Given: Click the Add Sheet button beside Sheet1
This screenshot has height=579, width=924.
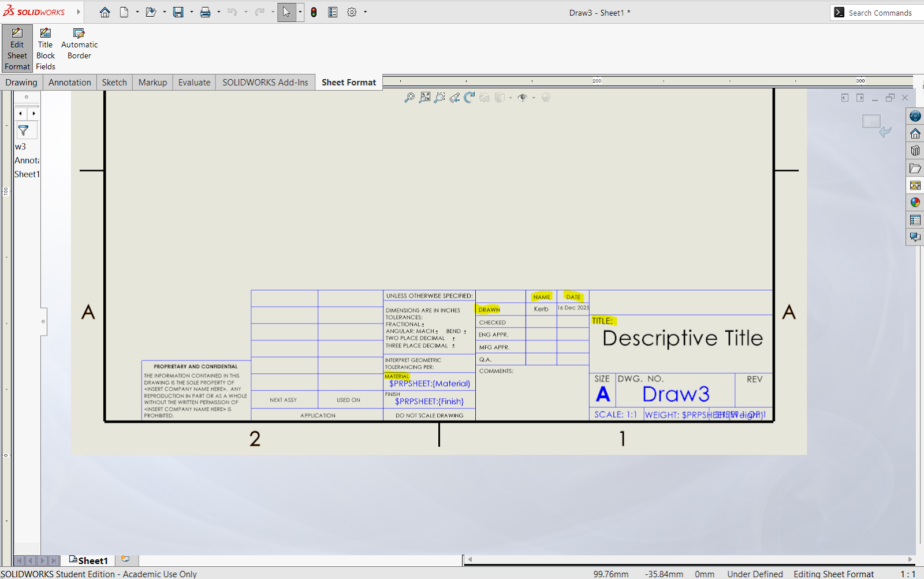Looking at the screenshot, I should pyautogui.click(x=125, y=559).
